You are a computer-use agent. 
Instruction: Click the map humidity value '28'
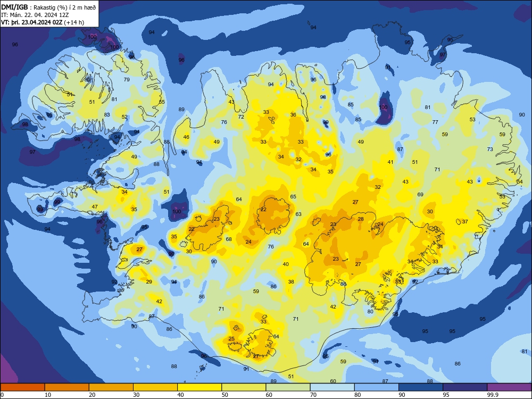pos(361,219)
